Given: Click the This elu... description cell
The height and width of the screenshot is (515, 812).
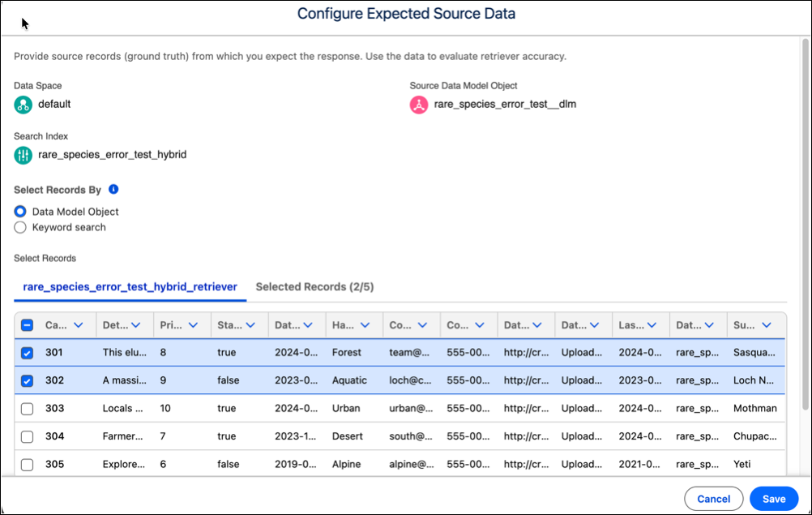Looking at the screenshot, I should [x=125, y=353].
